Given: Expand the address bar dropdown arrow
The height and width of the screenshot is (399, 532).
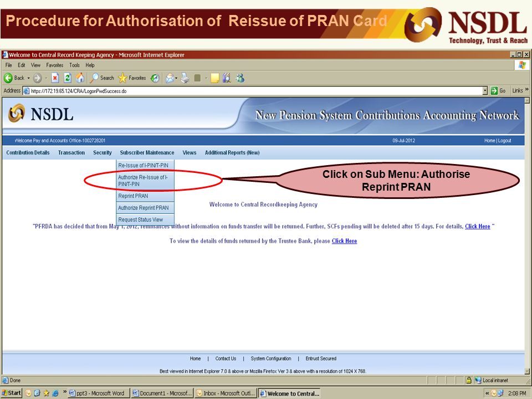Looking at the screenshot, I should [x=485, y=91].
